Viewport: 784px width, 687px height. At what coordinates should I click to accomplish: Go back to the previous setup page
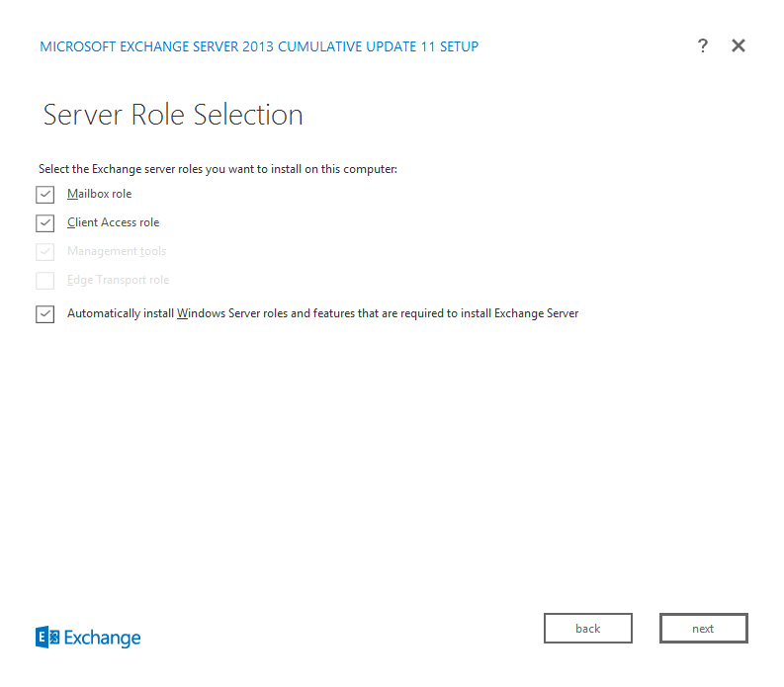tap(587, 629)
